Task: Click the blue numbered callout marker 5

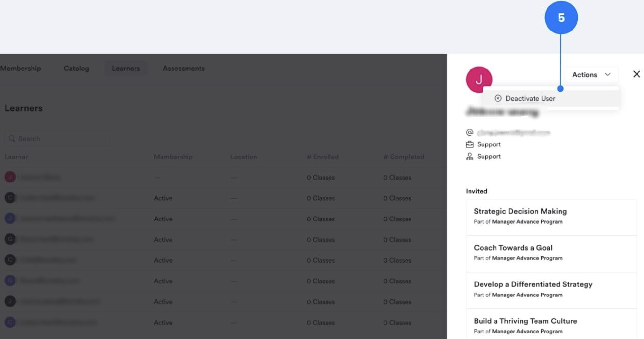Action: pyautogui.click(x=561, y=18)
